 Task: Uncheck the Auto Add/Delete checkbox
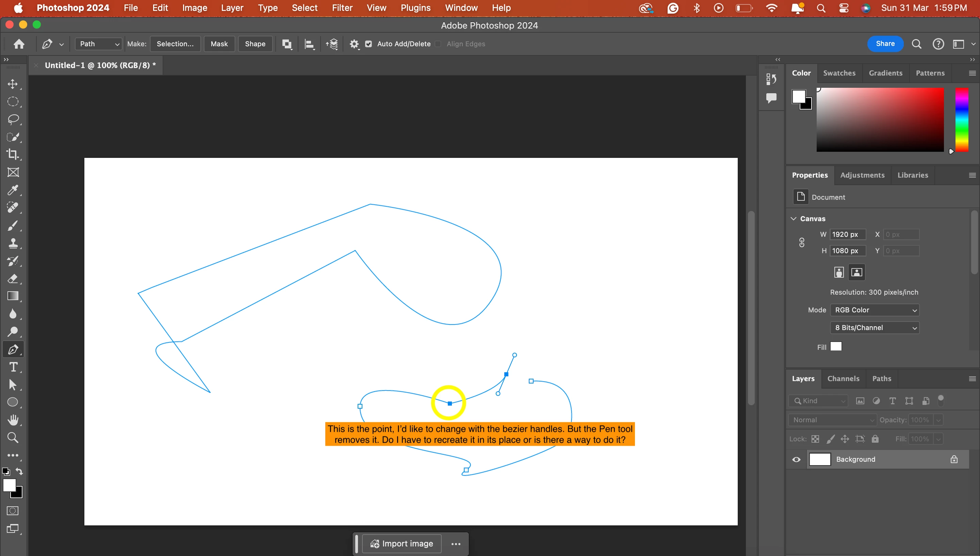pos(369,44)
